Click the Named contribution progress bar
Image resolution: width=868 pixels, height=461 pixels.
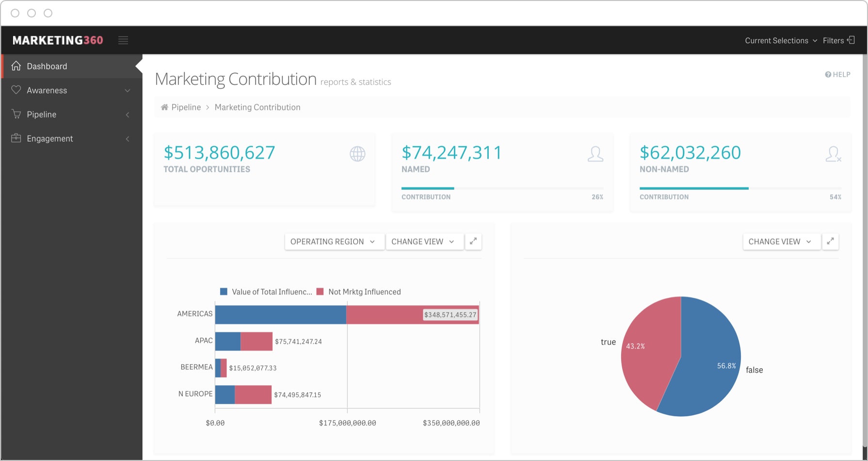pyautogui.click(x=502, y=188)
